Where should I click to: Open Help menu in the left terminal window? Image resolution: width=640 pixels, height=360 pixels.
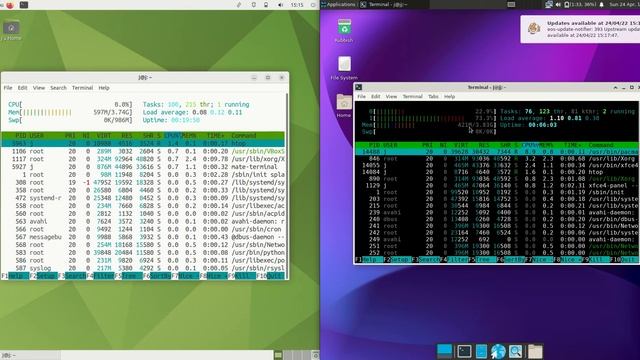pyautogui.click(x=104, y=88)
